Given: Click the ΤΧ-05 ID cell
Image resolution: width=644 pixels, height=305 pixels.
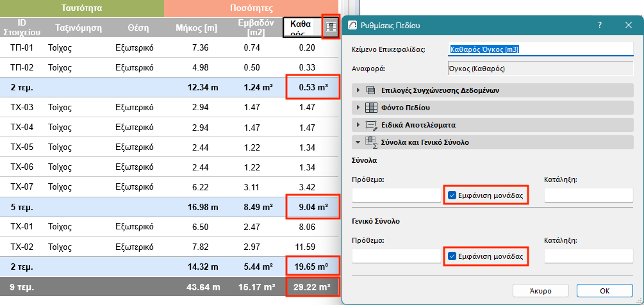Looking at the screenshot, I should [x=21, y=147].
